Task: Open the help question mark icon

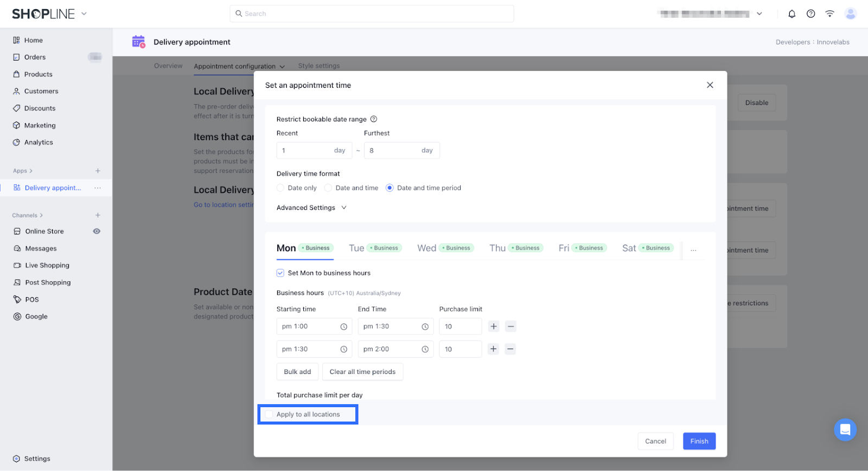Action: click(x=810, y=14)
